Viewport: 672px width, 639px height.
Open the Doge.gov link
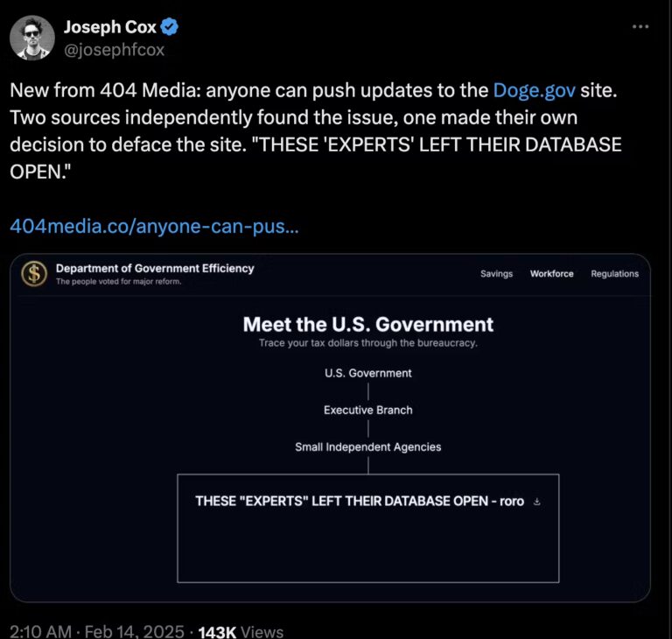(x=534, y=89)
